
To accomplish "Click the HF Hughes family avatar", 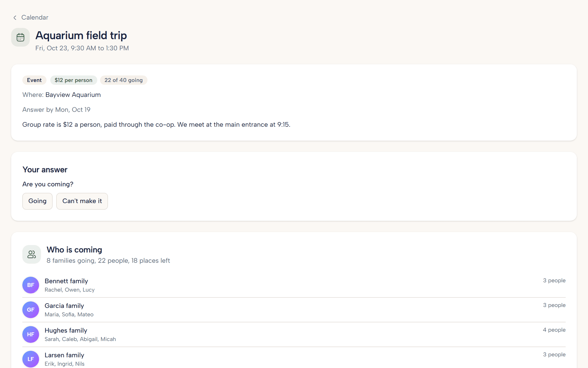I will (x=31, y=335).
